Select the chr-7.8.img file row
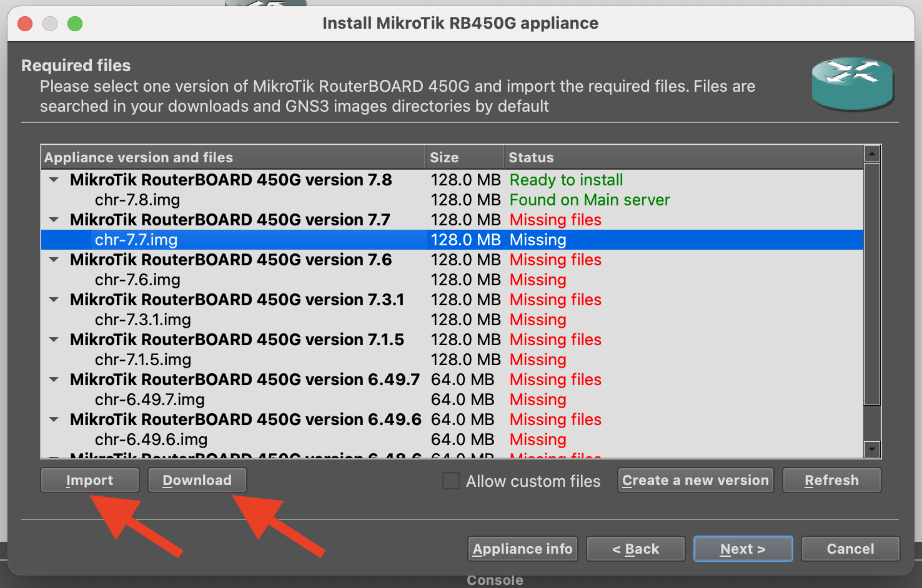922x588 pixels. (137, 200)
